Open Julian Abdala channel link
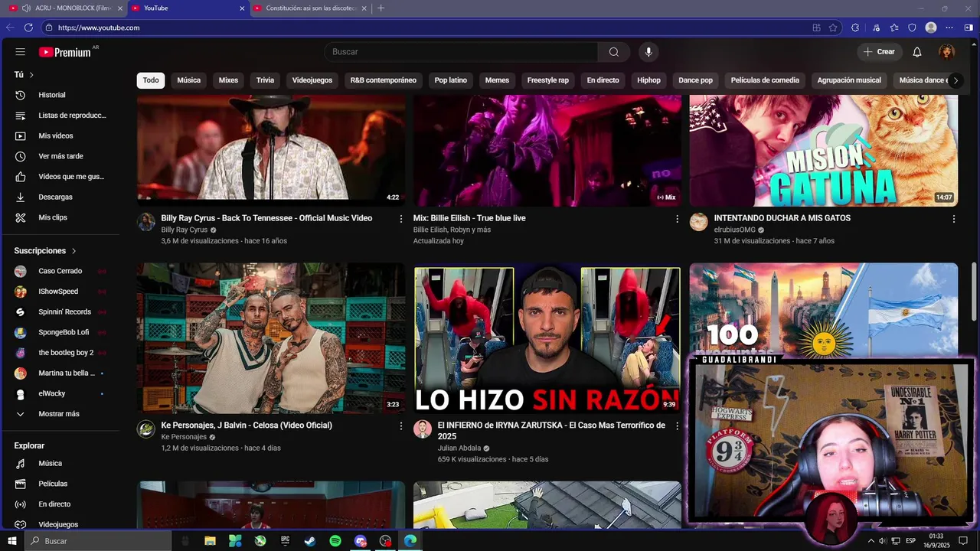This screenshot has height=551, width=980. (459, 448)
